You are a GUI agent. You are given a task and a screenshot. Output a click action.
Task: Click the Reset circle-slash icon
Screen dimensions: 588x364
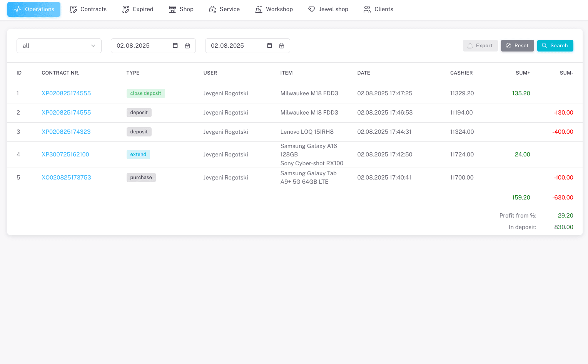[x=509, y=45]
